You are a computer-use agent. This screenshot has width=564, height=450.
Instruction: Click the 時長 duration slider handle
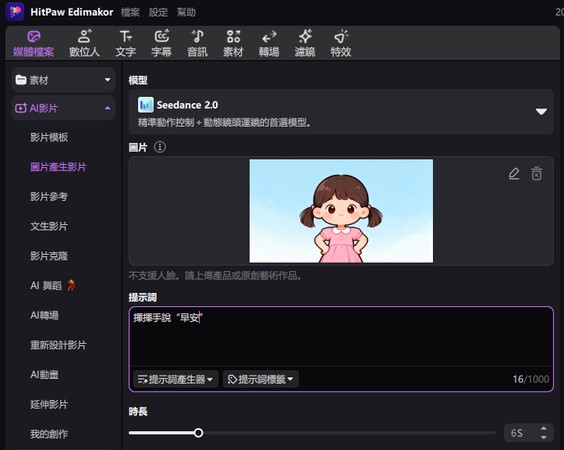[x=198, y=433]
